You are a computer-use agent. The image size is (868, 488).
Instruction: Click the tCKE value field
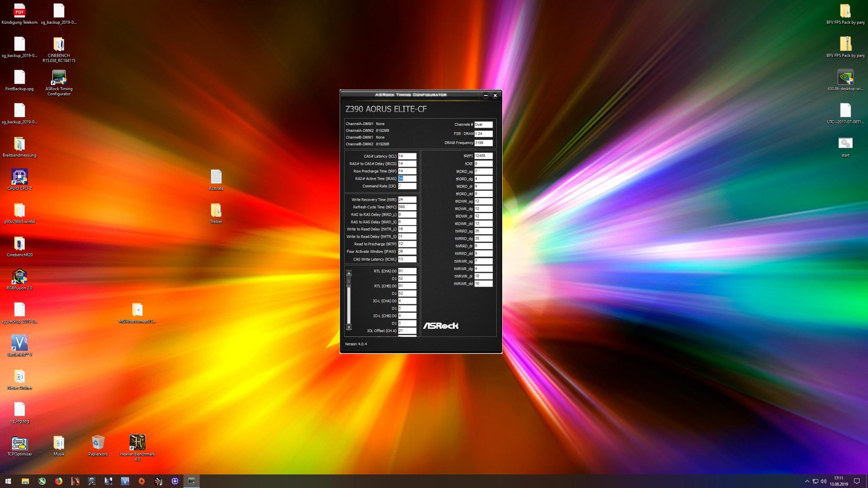483,164
